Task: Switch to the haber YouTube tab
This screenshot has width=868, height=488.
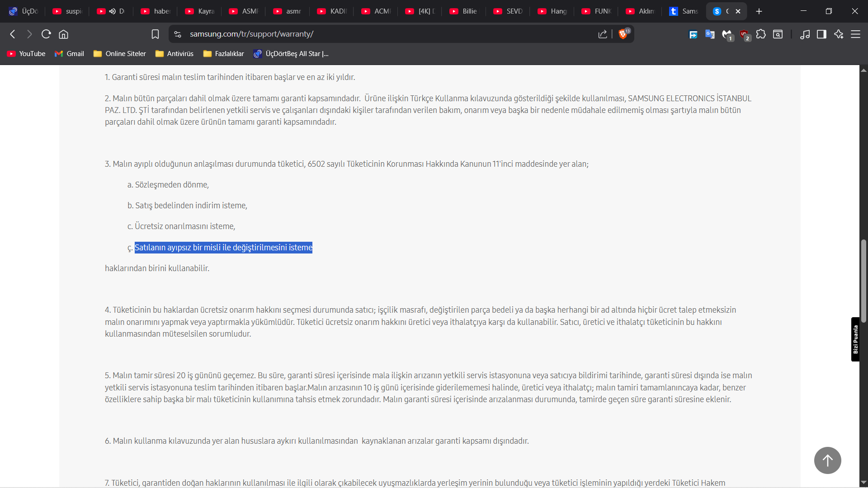Action: coord(156,11)
